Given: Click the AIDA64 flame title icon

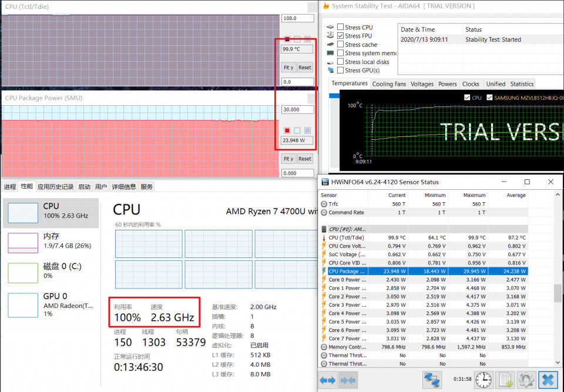Looking at the screenshot, I should pyautogui.click(x=325, y=6).
